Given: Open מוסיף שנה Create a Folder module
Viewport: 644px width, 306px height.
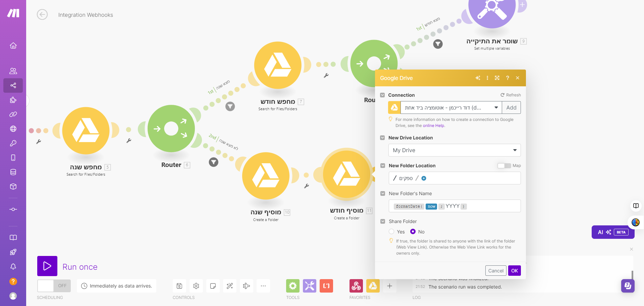Looking at the screenshot, I should (x=266, y=176).
